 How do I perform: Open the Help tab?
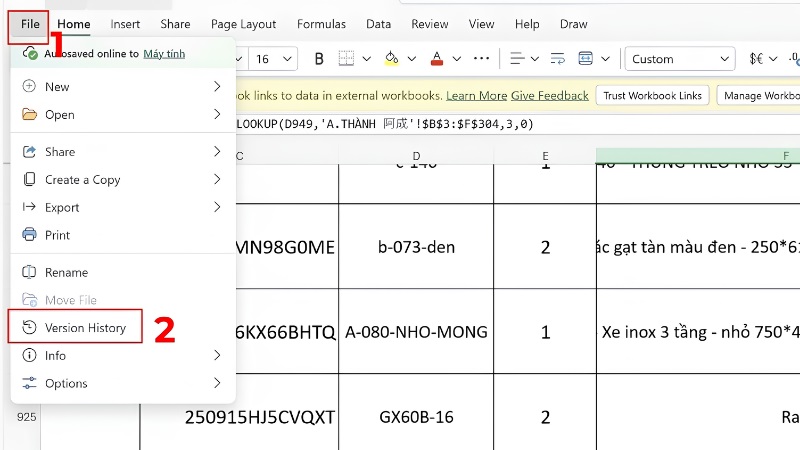pos(527,24)
